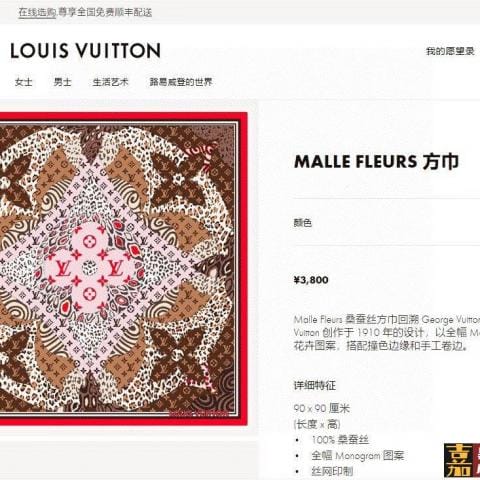Click the ¥3,800 price
This screenshot has width=480, height=480.
311,280
